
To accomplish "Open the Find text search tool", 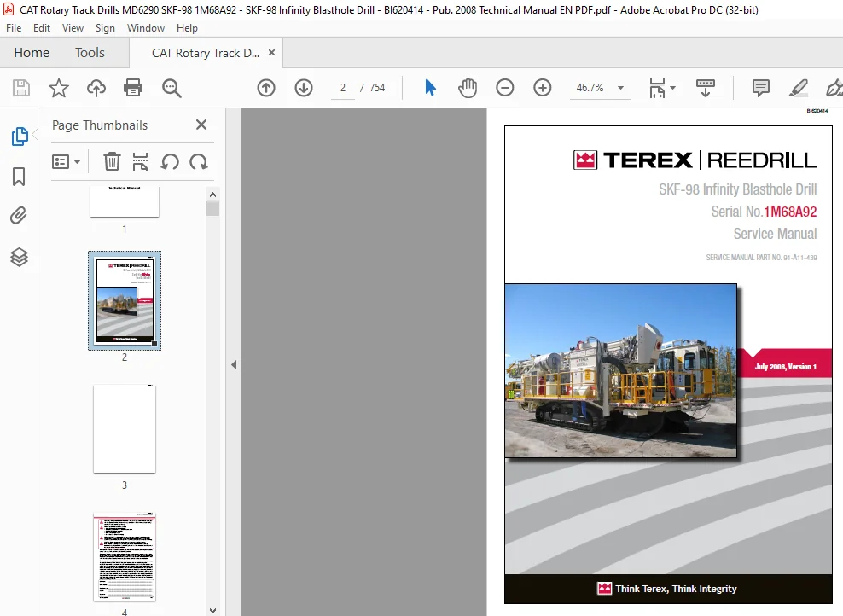I will point(172,88).
